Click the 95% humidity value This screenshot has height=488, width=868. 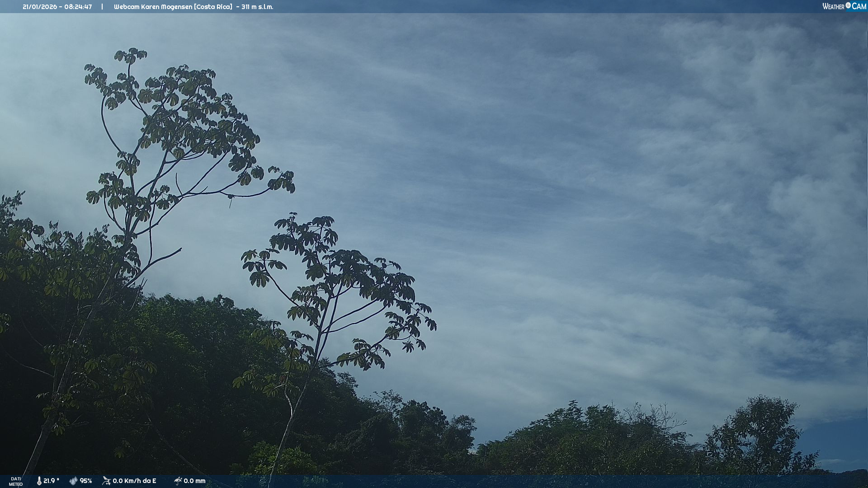pos(86,481)
